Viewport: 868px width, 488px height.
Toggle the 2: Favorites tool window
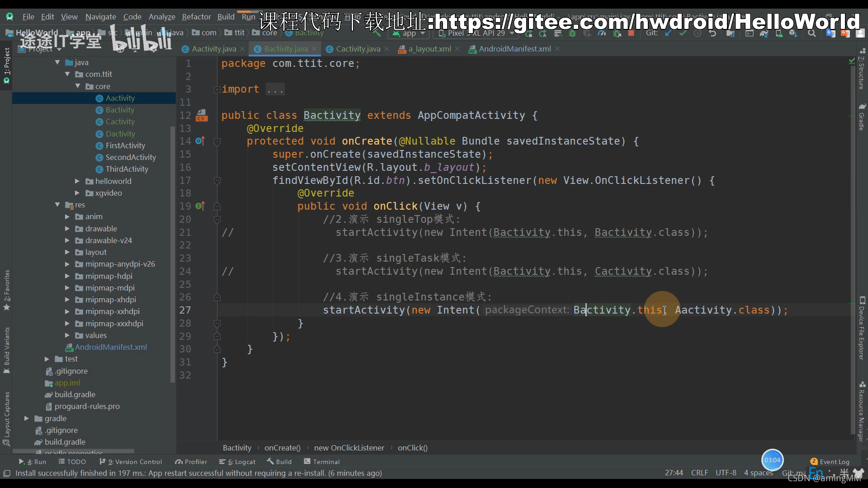pos(6,290)
